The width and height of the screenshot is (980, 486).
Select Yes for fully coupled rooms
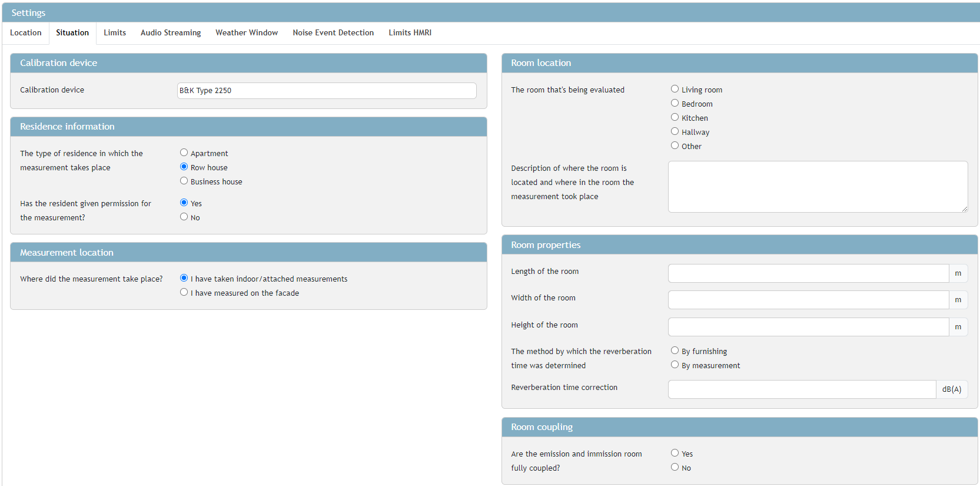pyautogui.click(x=675, y=453)
